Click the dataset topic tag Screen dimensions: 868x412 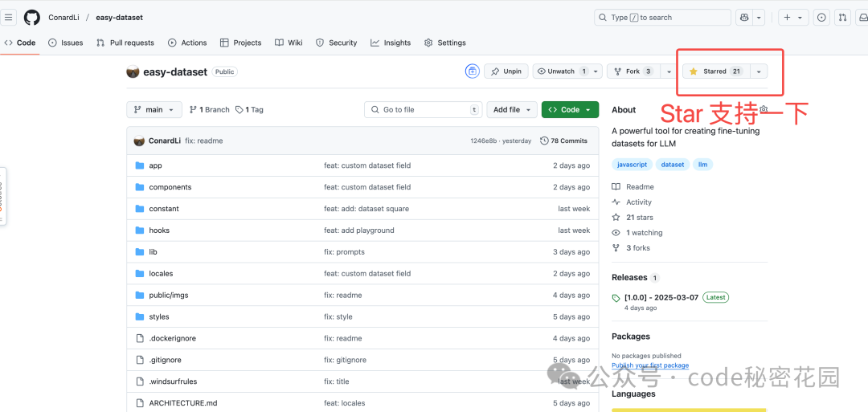pos(673,165)
